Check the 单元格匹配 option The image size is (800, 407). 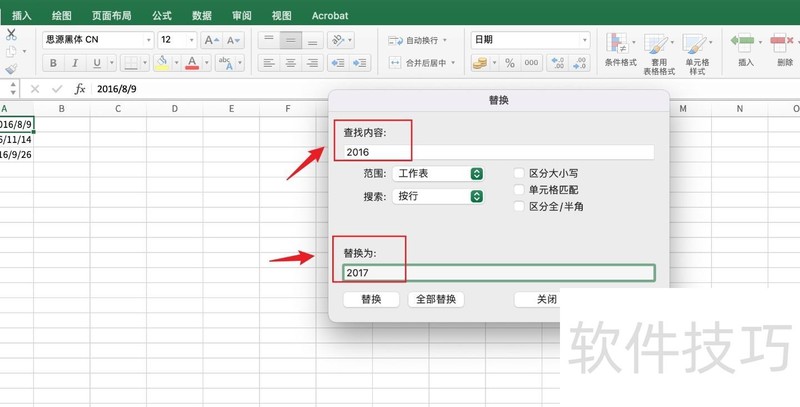tap(519, 189)
